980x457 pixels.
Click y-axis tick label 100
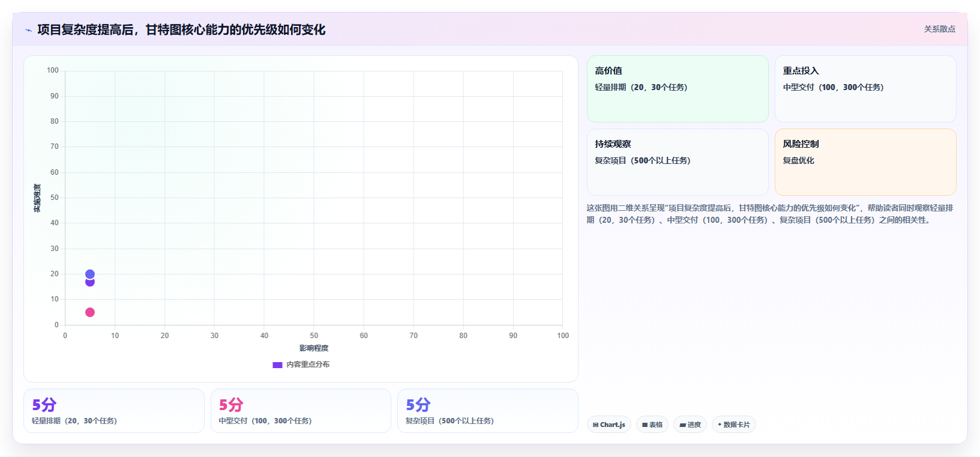[53, 70]
